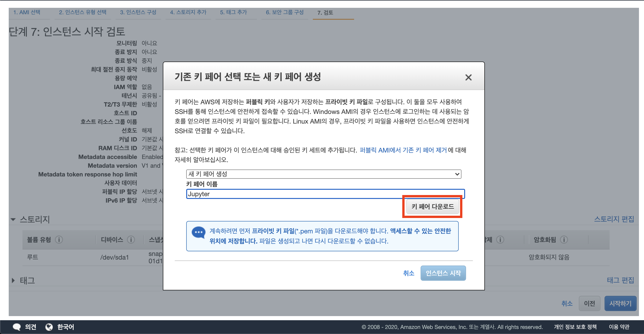Viewport: 644px width, 334px height.
Task: Open 퍼블릭 AMI에서 기존 키 페어 제거 link
Action: (x=403, y=150)
